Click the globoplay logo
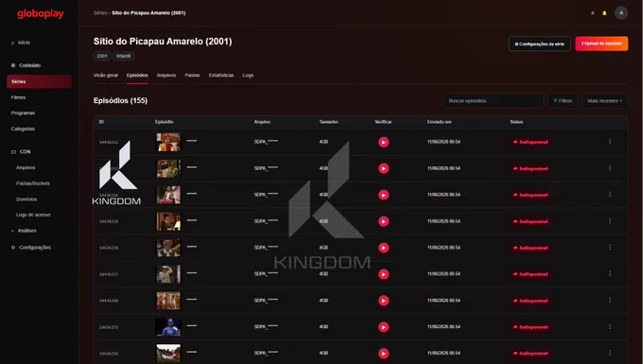The height and width of the screenshot is (364, 643). pos(41,14)
